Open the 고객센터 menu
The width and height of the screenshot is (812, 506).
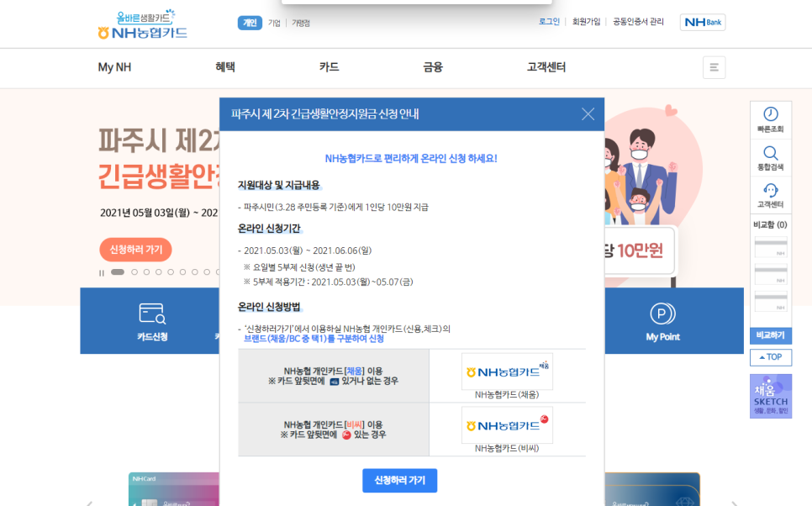(546, 67)
